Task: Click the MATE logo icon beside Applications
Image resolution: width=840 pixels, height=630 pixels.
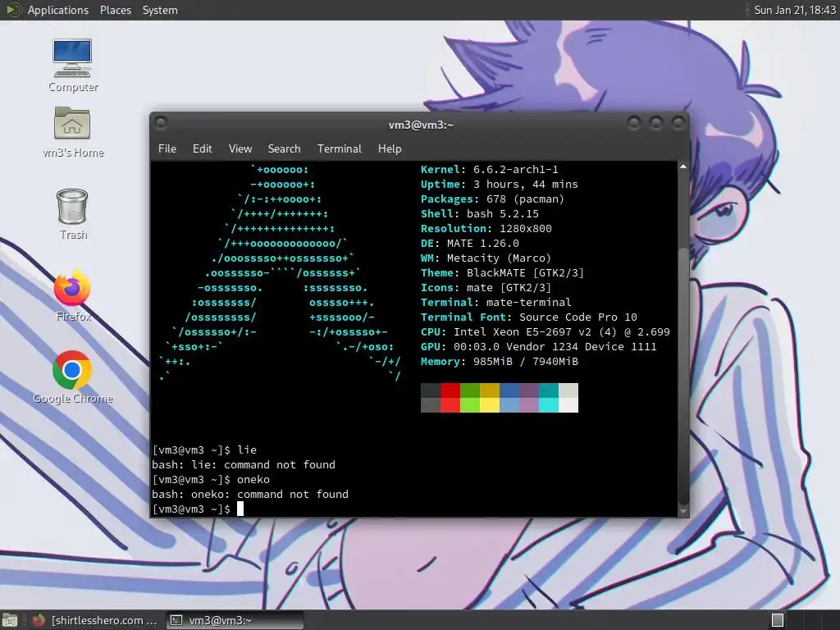Action: click(x=13, y=10)
